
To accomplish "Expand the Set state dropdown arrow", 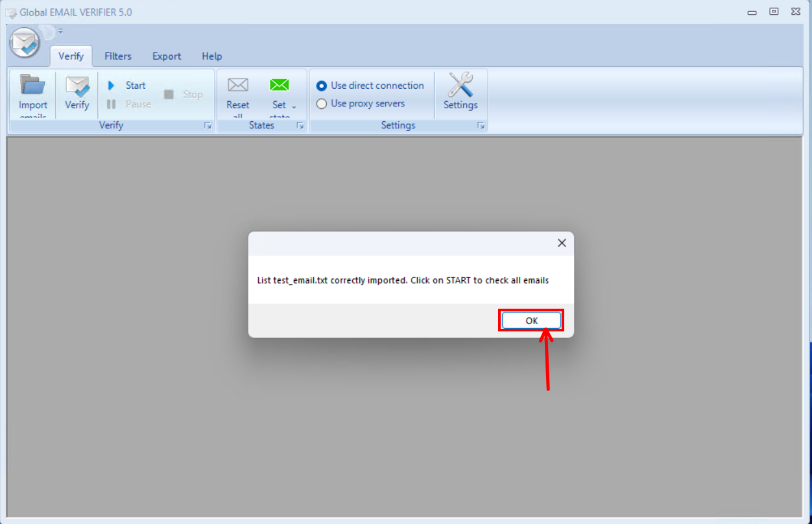I will pos(294,106).
